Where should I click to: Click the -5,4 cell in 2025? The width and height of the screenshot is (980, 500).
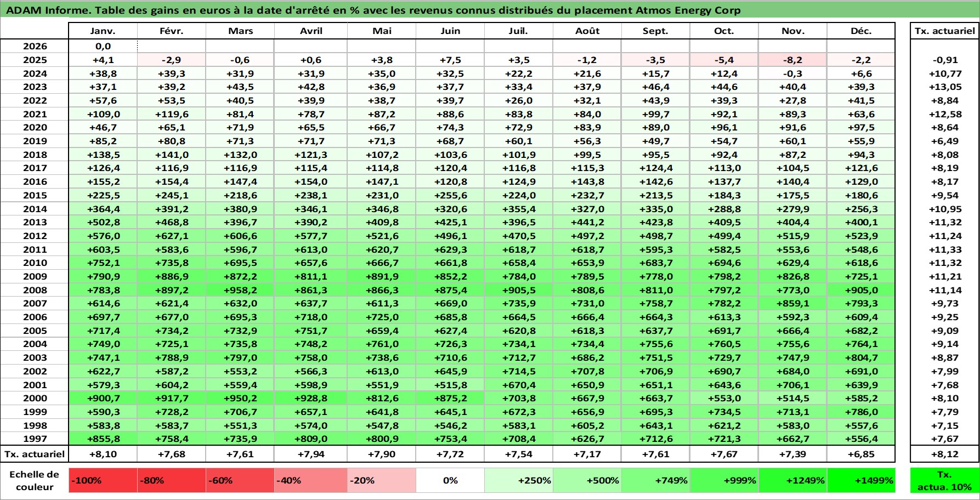pos(724,60)
